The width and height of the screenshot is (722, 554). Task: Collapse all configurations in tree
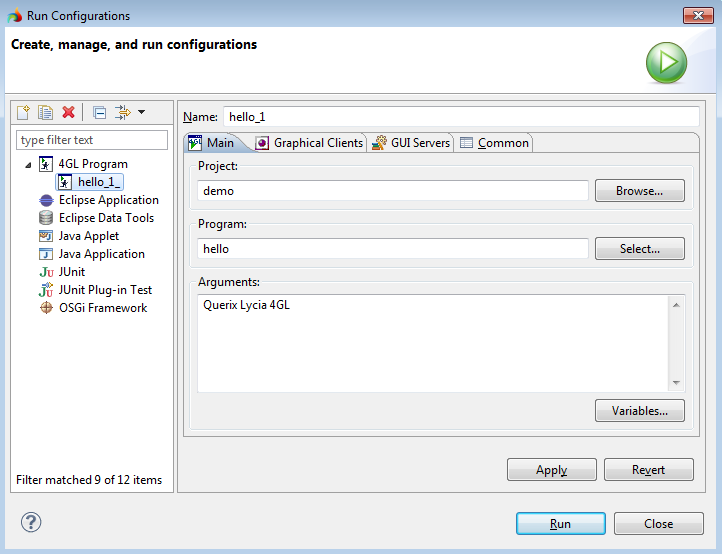pos(99,112)
